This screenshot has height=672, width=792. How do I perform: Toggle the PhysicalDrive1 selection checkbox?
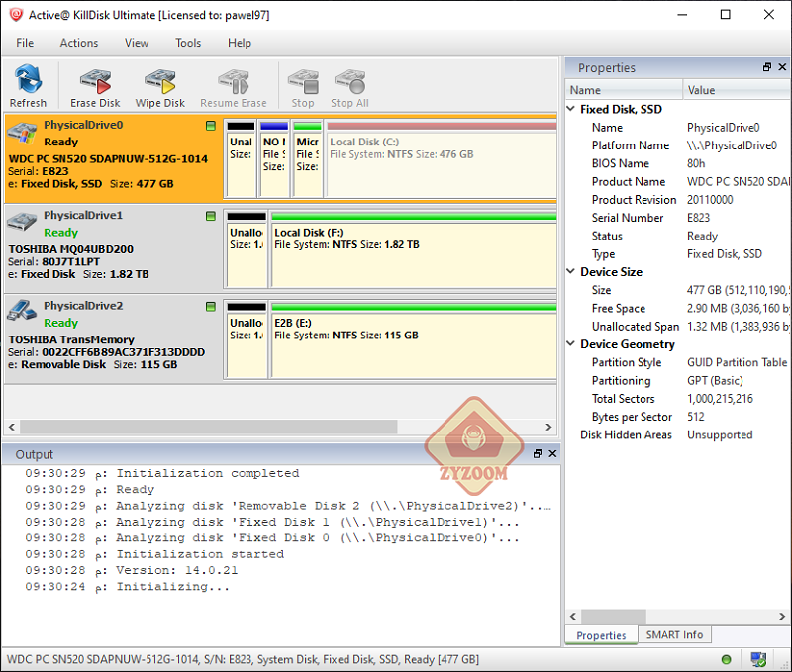click(x=211, y=216)
